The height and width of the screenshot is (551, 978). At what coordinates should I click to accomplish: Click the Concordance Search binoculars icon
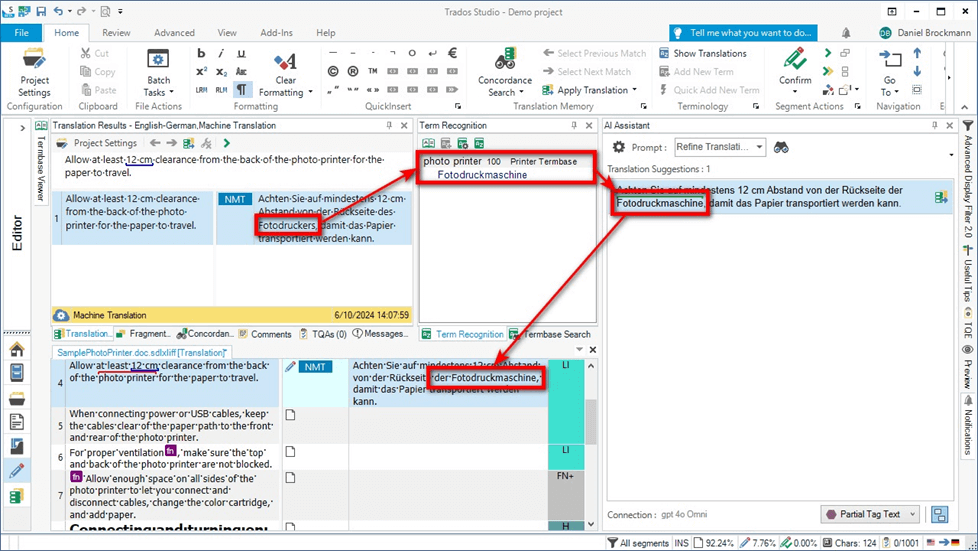click(504, 60)
